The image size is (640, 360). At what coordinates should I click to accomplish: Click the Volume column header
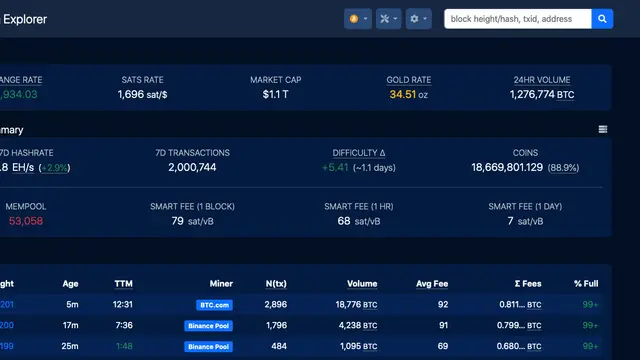tap(362, 284)
